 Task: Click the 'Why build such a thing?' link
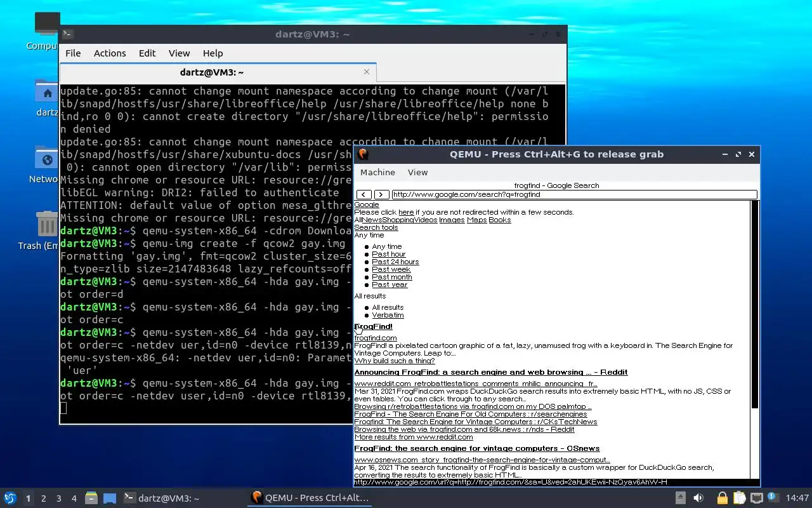[x=395, y=361]
